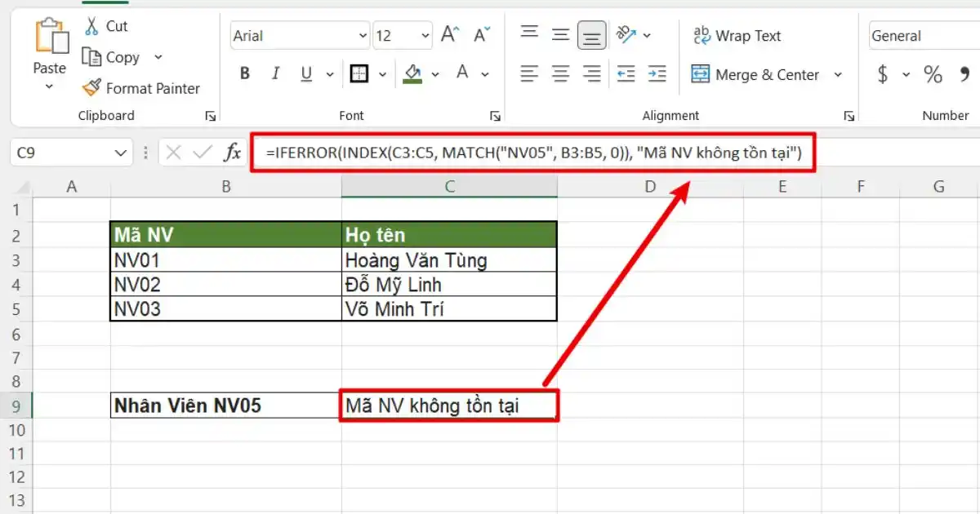Click the Increase Font Size icon
Viewport: 980px width, 514px height.
point(450,35)
